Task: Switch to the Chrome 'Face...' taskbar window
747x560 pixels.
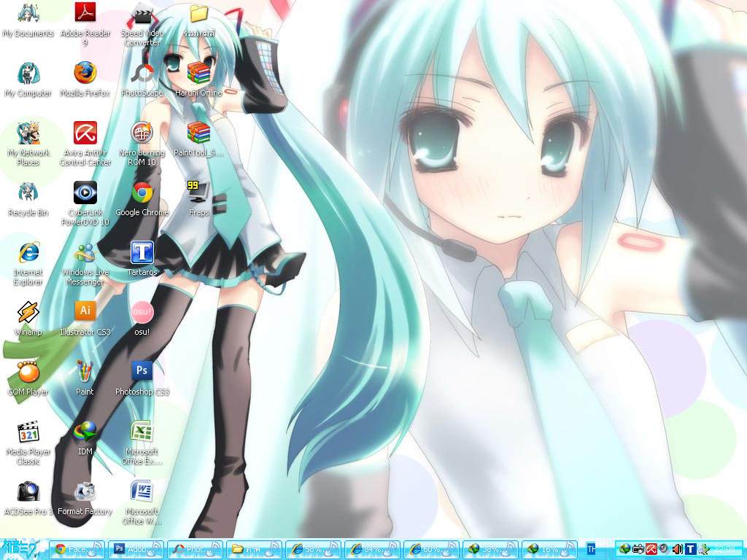Action: 77,549
